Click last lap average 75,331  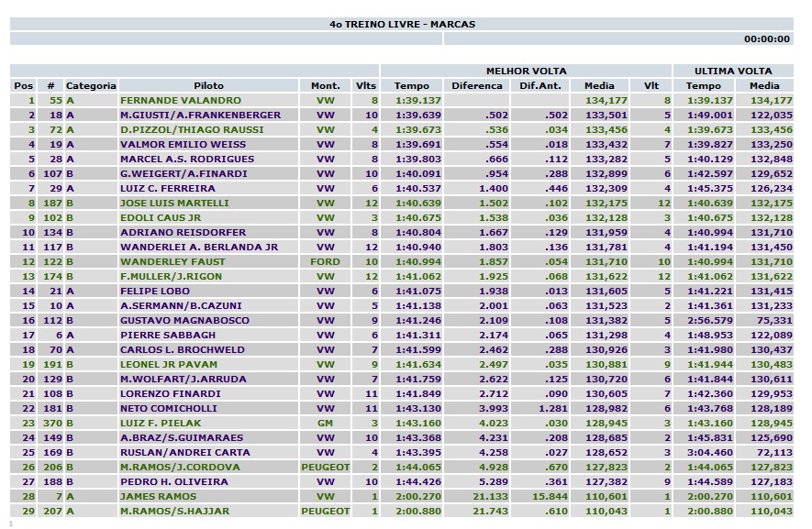[x=774, y=320]
